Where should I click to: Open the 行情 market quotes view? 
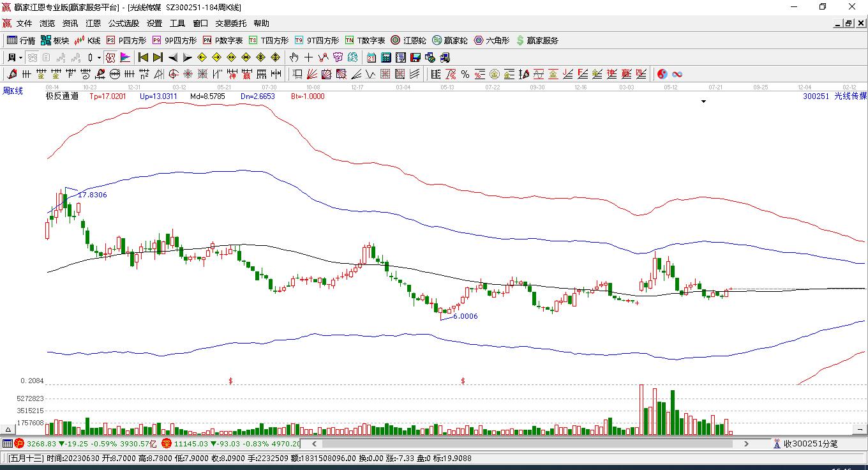pyautogui.click(x=21, y=40)
